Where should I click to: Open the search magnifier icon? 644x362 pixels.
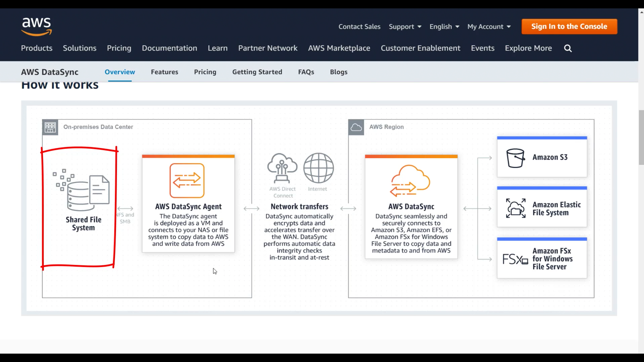(x=568, y=48)
